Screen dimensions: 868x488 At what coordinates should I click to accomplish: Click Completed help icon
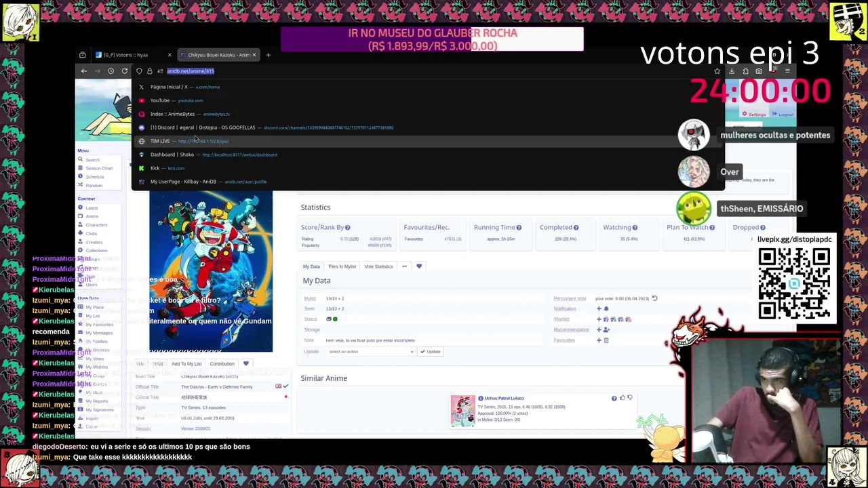click(x=576, y=228)
